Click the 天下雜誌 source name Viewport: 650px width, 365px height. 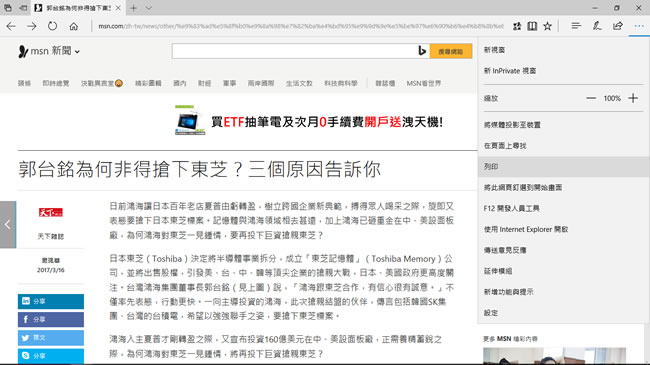tap(51, 236)
